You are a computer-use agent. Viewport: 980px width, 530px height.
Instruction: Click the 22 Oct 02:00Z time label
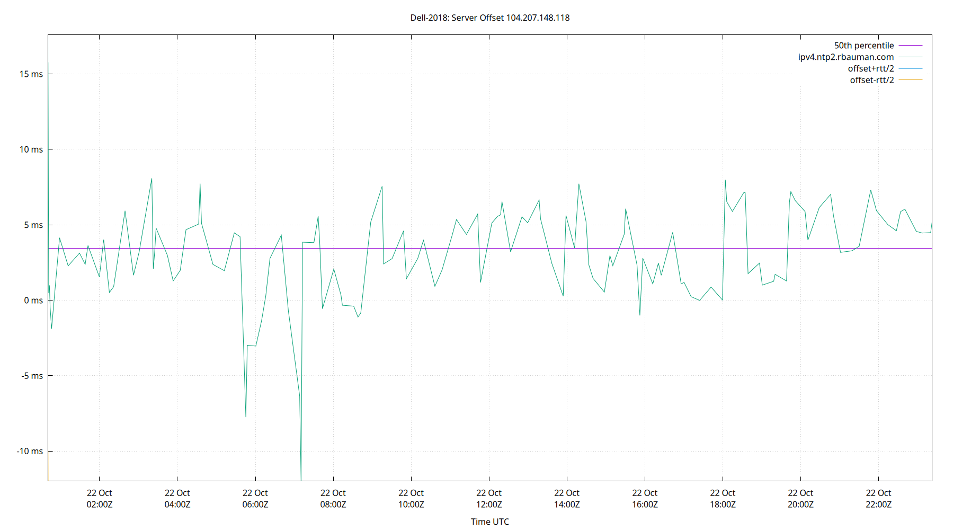pyautogui.click(x=100, y=499)
